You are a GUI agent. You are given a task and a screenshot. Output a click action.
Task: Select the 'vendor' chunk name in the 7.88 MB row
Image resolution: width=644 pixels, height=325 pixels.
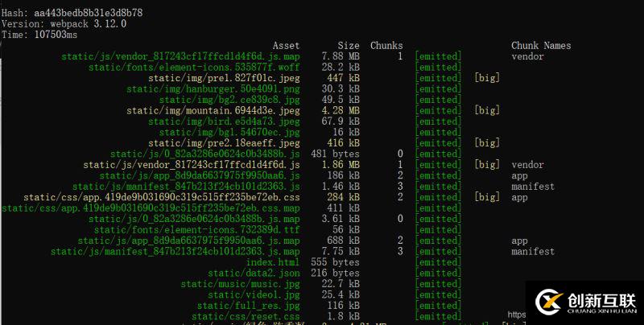click(527, 56)
